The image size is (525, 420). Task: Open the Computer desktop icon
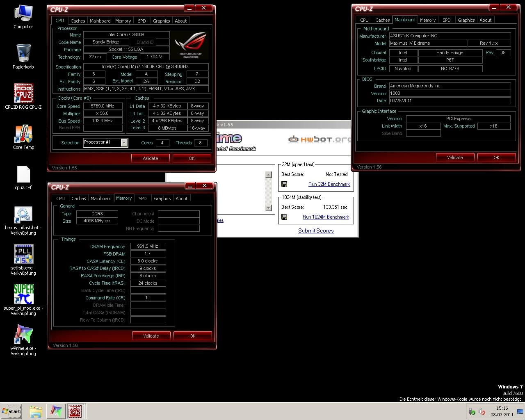tap(23, 17)
